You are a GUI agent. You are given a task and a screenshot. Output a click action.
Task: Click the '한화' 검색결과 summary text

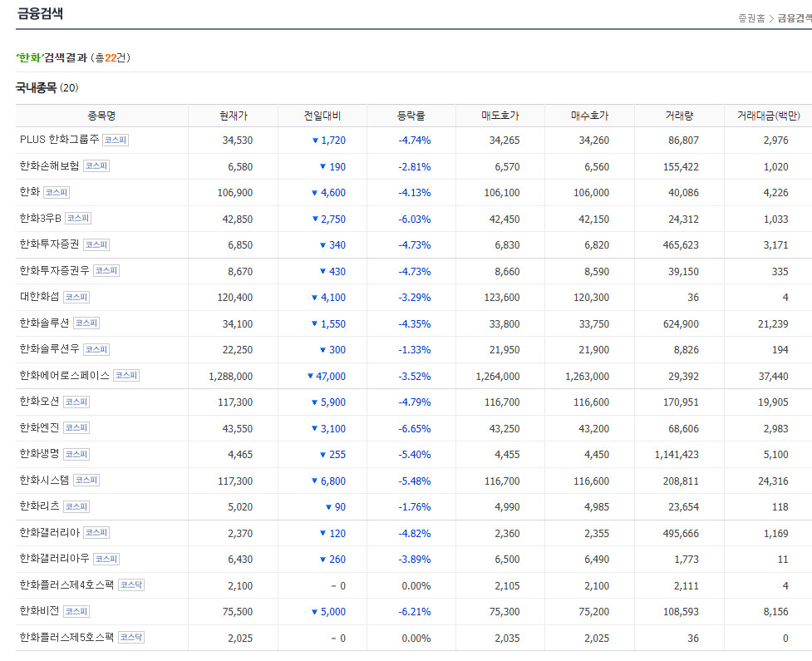coord(73,57)
